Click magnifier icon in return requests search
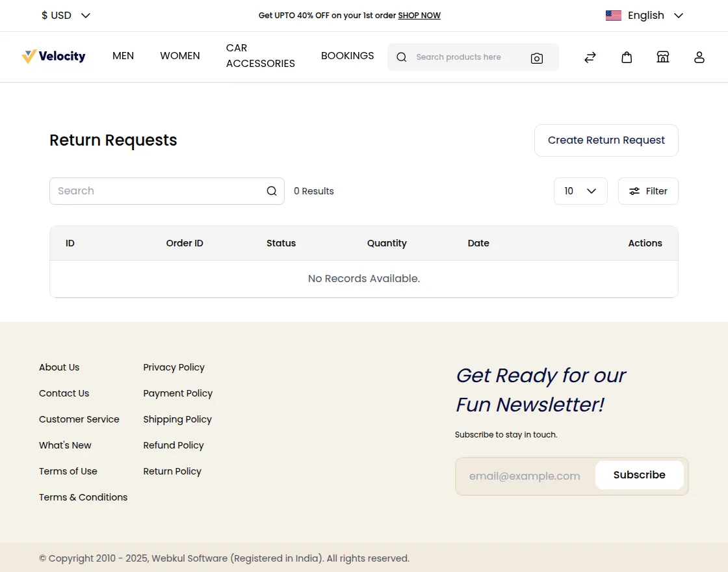The width and height of the screenshot is (728, 572). pyautogui.click(x=271, y=191)
